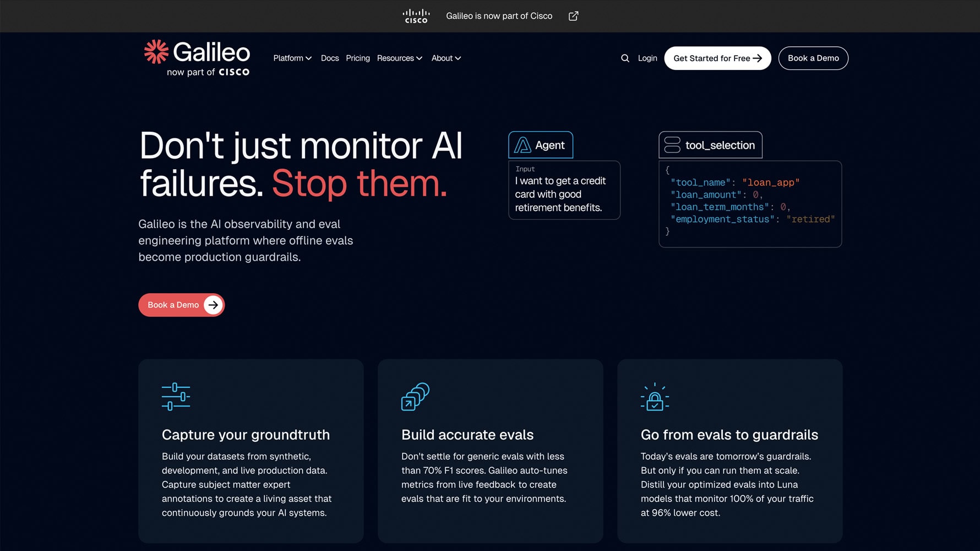Image resolution: width=980 pixels, height=551 pixels.
Task: Open the Docs menu item
Action: pos(330,58)
